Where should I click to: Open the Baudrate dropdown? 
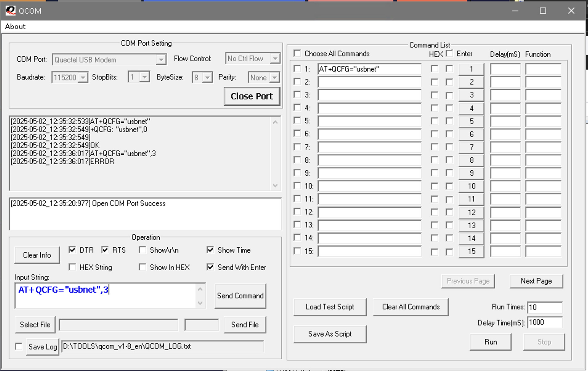(x=83, y=77)
